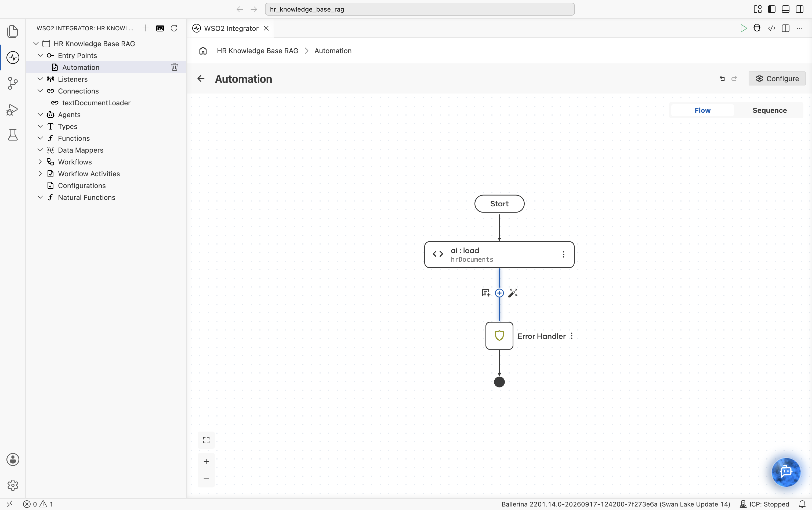Open the AI chat assistant bubble
Viewport: 812px width, 510px height.
tap(786, 472)
